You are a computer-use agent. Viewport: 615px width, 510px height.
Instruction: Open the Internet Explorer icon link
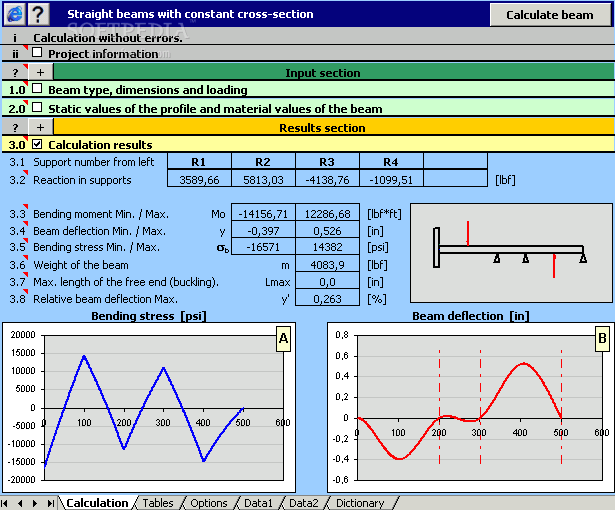click(15, 14)
